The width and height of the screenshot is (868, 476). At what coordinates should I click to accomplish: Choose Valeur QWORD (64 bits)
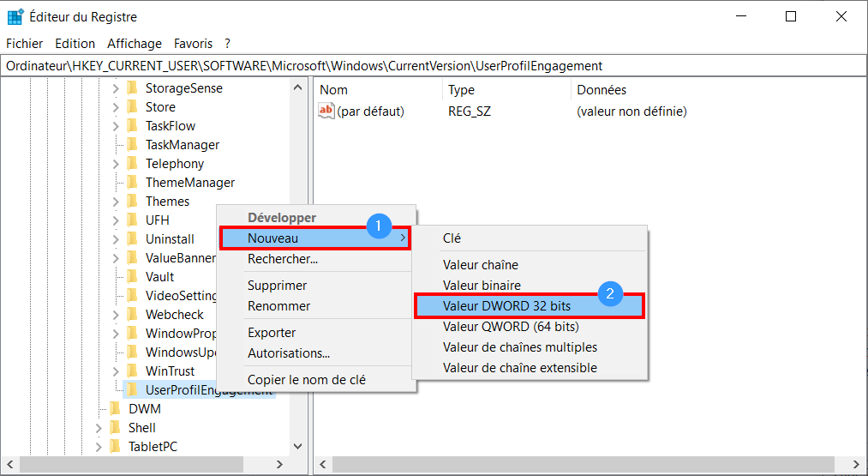pyautogui.click(x=530, y=327)
